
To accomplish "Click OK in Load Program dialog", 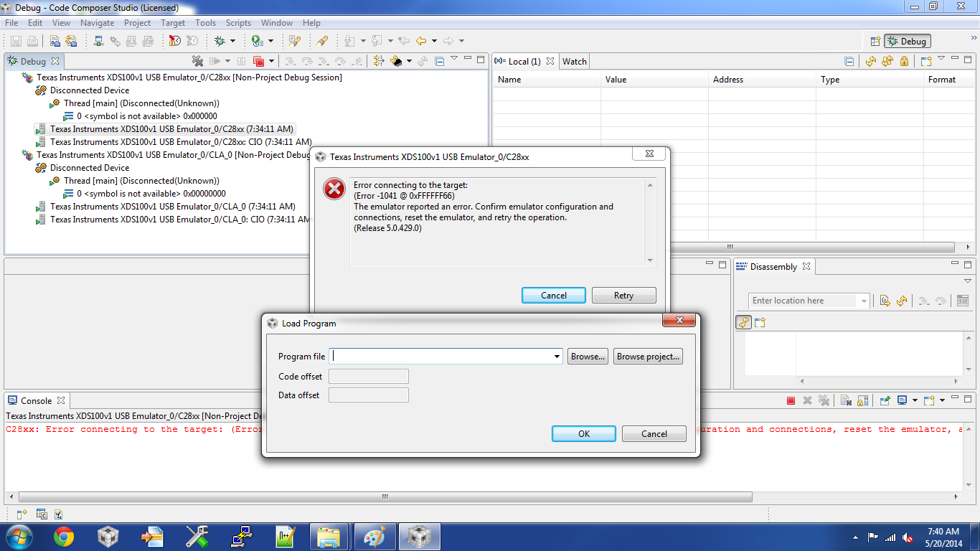I will [584, 434].
